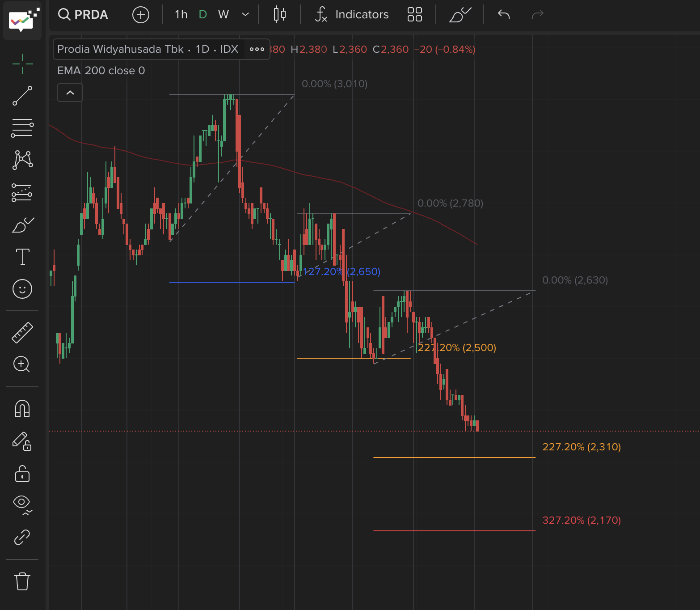Open the emoji and icons tool
The height and width of the screenshot is (610, 700).
22,289
